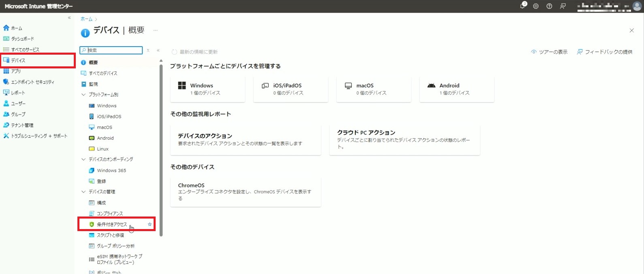Image resolution: width=644 pixels, height=274 pixels.
Task: Click the Dashboard icon in sidebar
Action: [6, 38]
